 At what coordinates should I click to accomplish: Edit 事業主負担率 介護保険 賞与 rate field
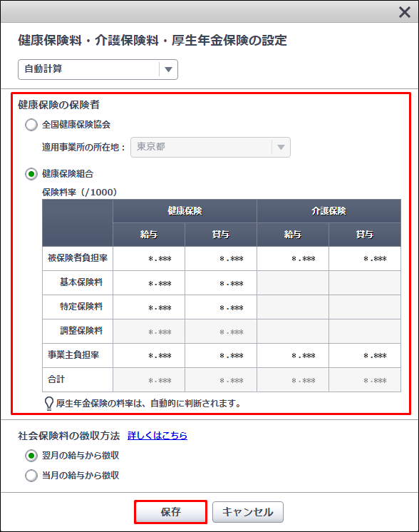coord(365,356)
